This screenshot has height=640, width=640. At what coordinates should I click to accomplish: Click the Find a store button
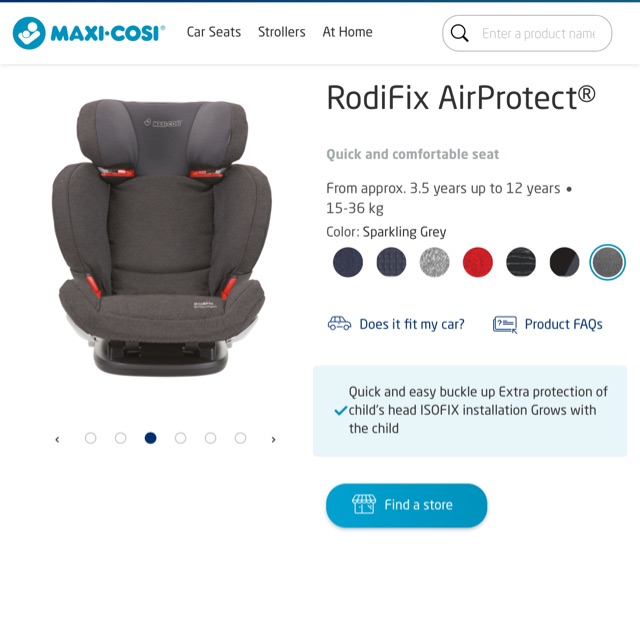(x=407, y=505)
